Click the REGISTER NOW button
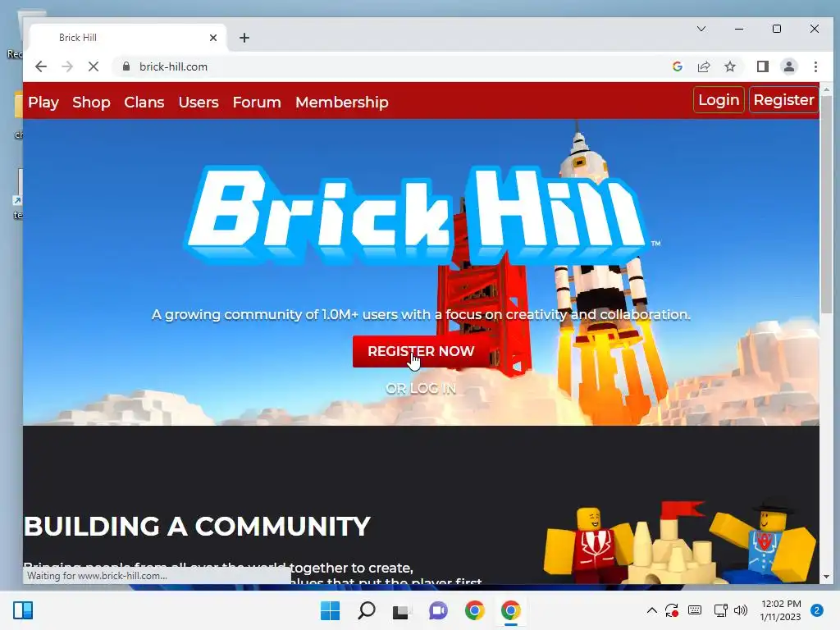The height and width of the screenshot is (630, 840). tap(421, 351)
